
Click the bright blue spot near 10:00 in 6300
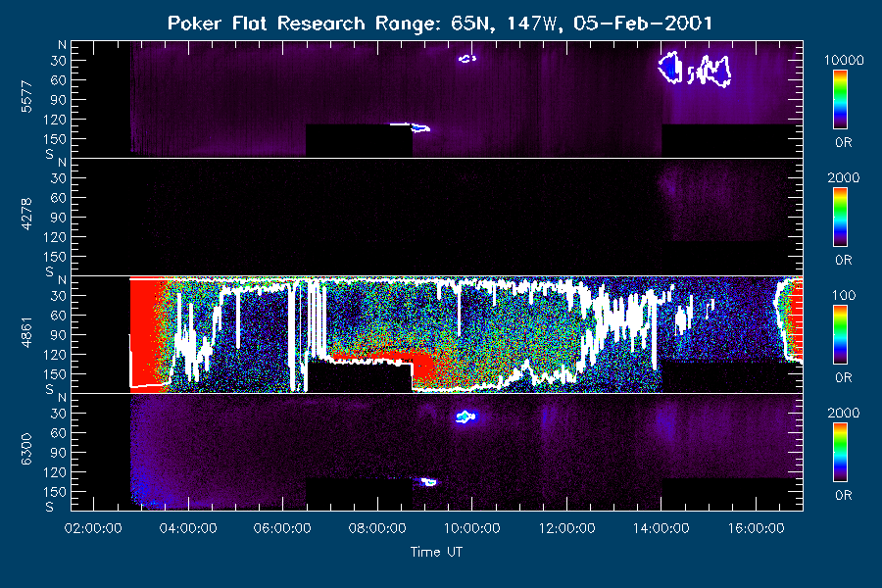coord(465,416)
